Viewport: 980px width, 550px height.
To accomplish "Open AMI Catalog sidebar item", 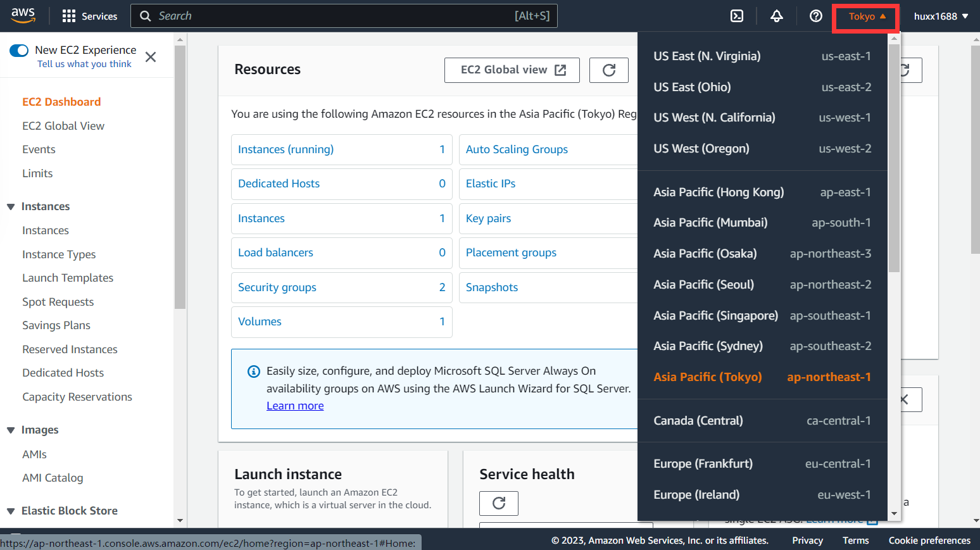I will (53, 478).
